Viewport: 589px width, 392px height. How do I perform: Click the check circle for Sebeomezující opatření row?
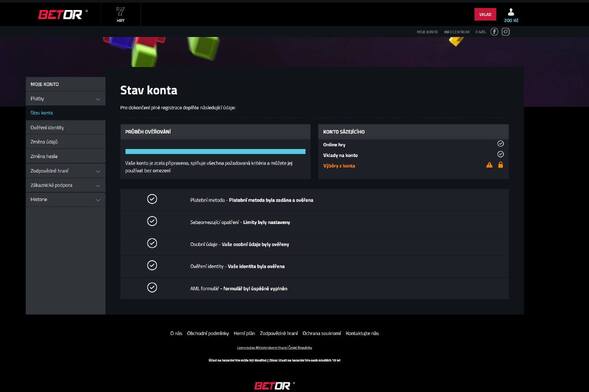[x=152, y=221]
